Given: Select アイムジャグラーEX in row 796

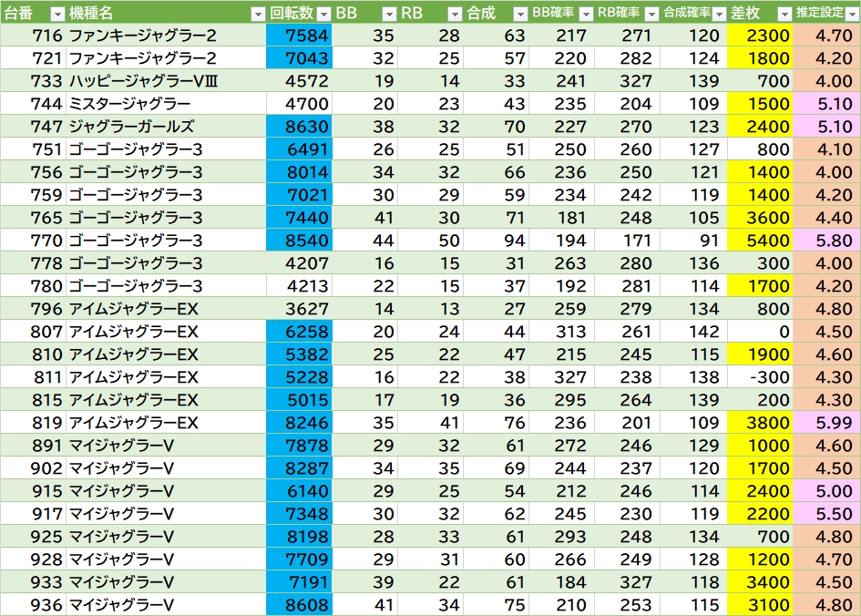Looking at the screenshot, I should (x=167, y=309).
